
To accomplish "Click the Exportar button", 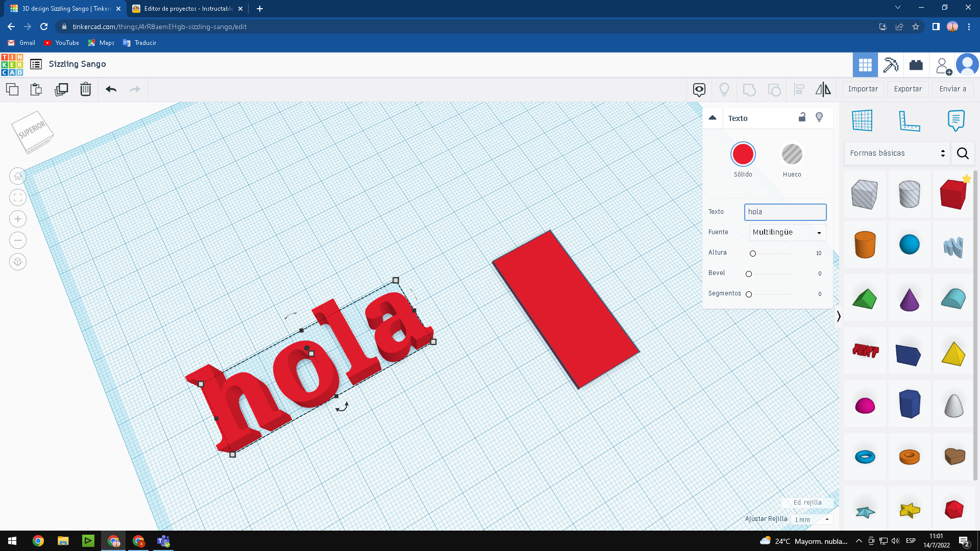I will [x=908, y=89].
